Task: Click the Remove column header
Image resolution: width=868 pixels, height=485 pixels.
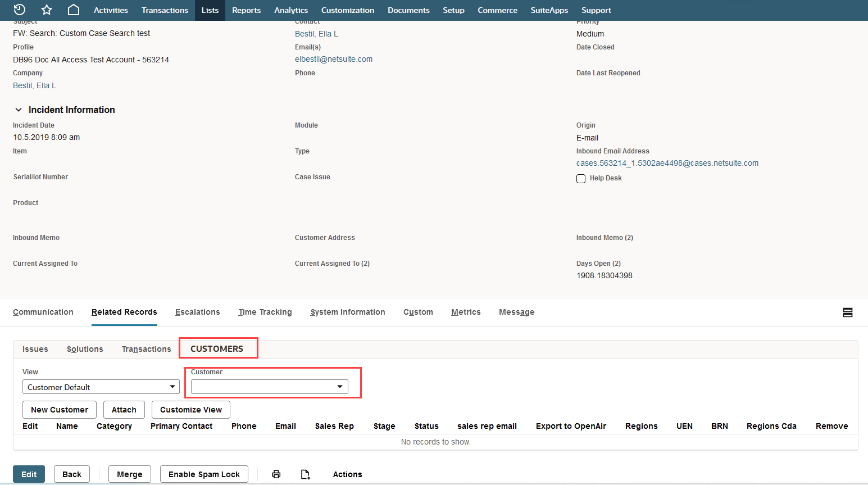Action: (832, 426)
